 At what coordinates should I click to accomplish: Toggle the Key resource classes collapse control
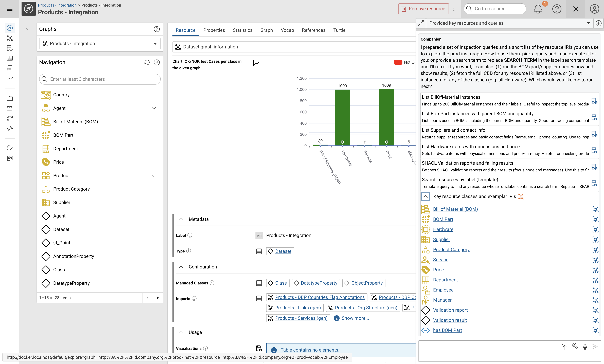[425, 196]
